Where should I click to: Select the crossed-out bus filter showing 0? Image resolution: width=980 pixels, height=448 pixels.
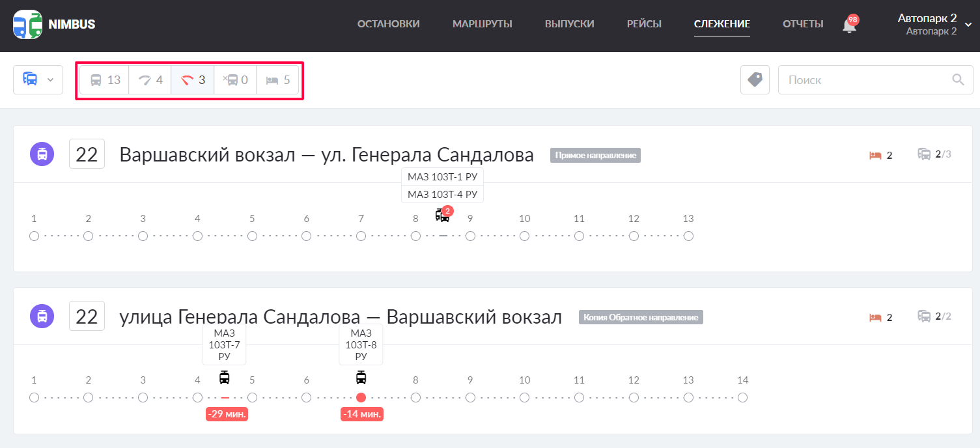click(x=235, y=79)
